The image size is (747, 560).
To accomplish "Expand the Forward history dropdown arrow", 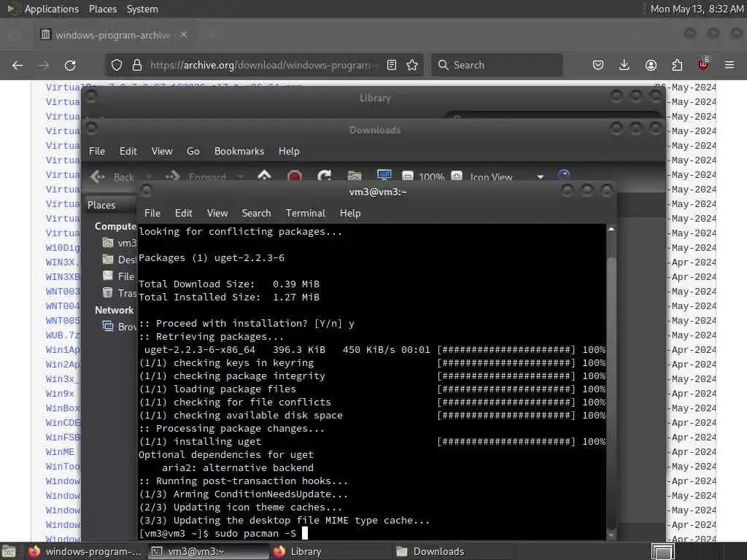I will coord(241,176).
